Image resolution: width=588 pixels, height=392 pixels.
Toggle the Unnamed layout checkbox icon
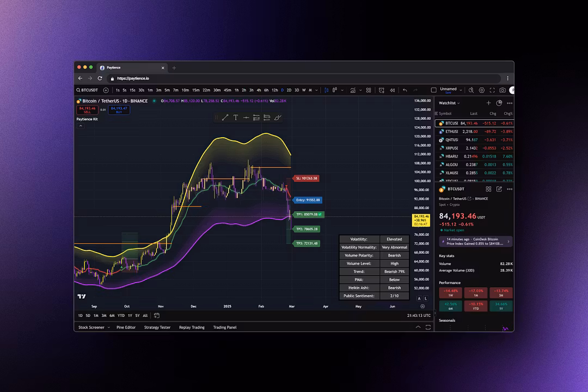[x=433, y=90]
